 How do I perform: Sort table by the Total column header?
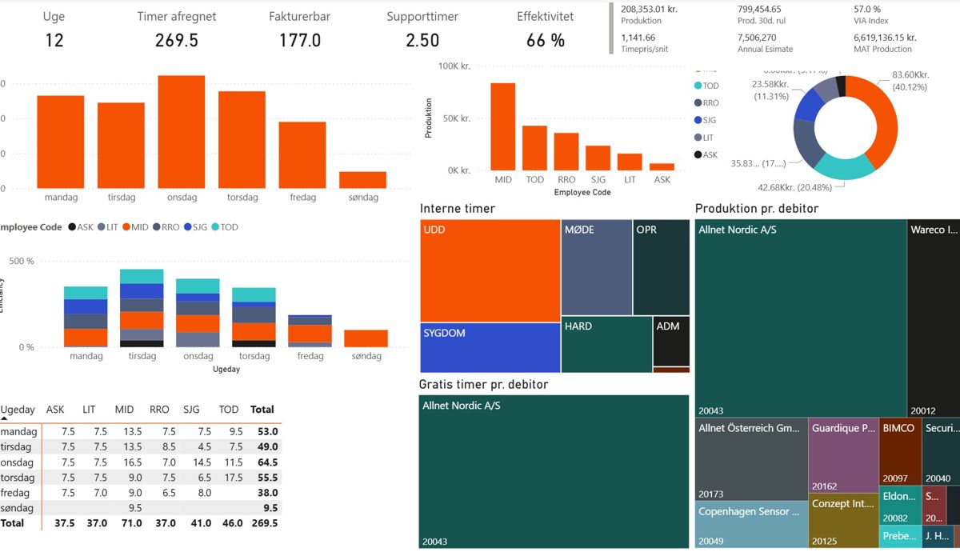[x=262, y=409]
